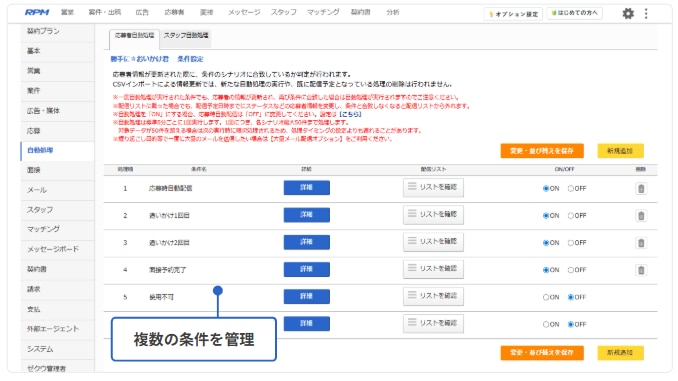
Task: Set row 2 追いかけ1回目 to ON
Action: coord(546,215)
